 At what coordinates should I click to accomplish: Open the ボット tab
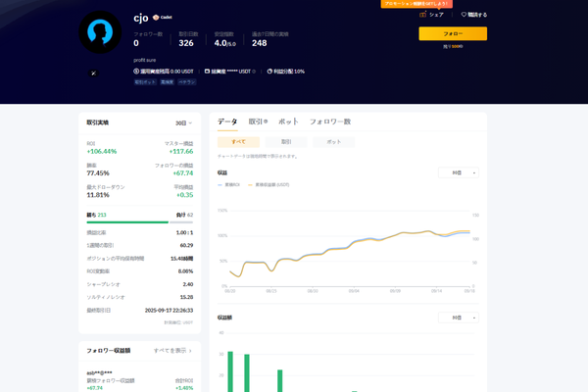coord(288,122)
